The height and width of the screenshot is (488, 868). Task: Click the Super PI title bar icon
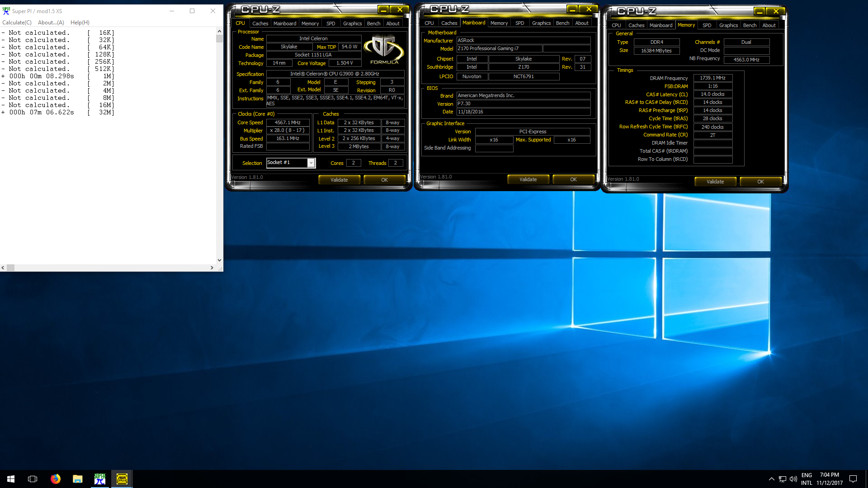6,11
